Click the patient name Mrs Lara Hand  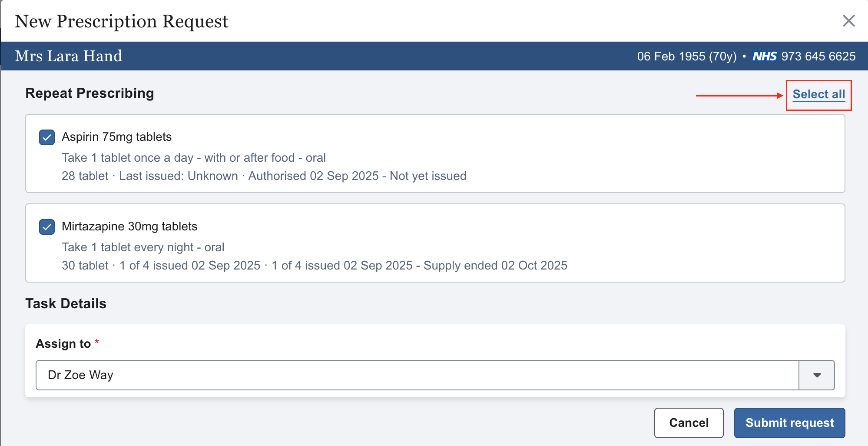click(x=69, y=56)
